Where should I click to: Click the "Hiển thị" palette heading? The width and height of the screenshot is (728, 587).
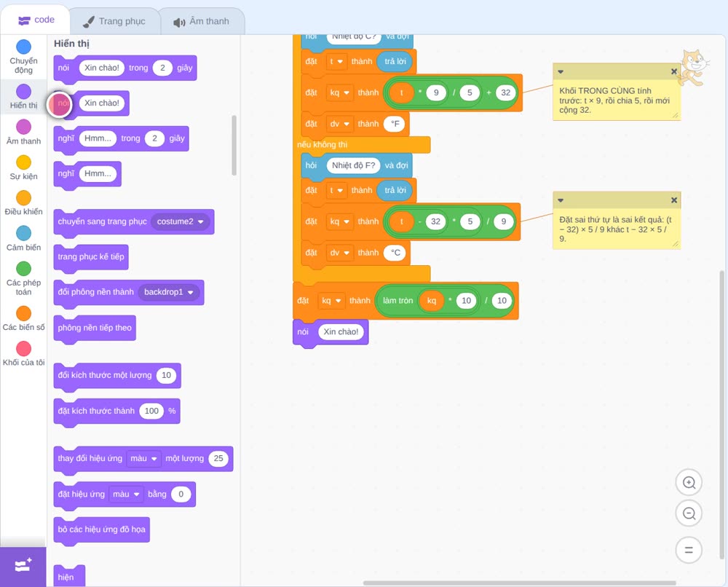[x=71, y=44]
